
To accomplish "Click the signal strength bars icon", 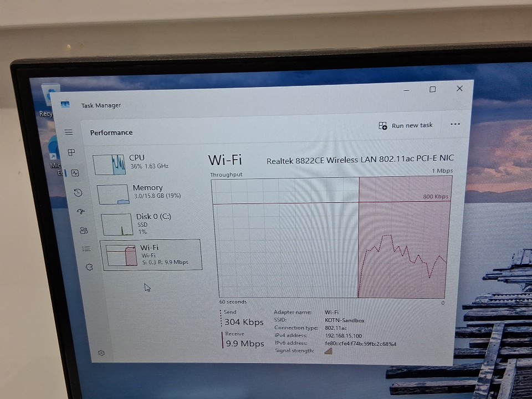I will point(328,351).
